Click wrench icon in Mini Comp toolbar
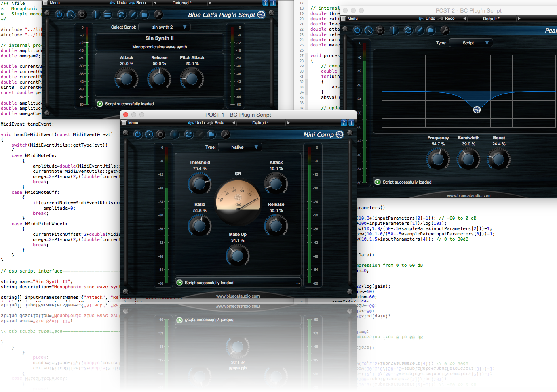This screenshot has width=557, height=392. point(226,134)
